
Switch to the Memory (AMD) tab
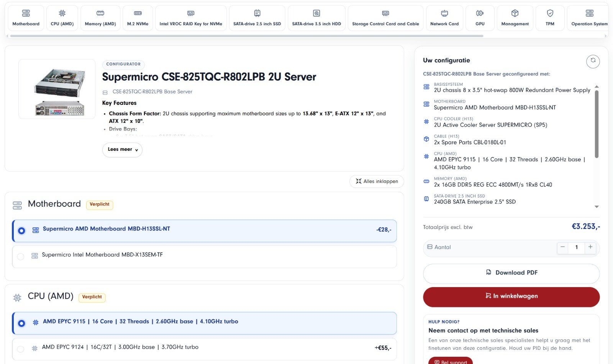click(100, 18)
